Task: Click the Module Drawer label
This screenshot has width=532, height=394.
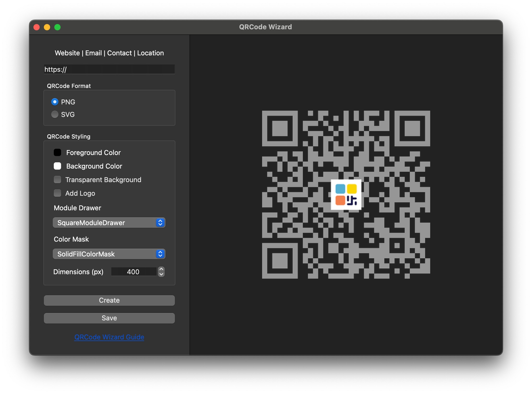Action: pos(77,208)
